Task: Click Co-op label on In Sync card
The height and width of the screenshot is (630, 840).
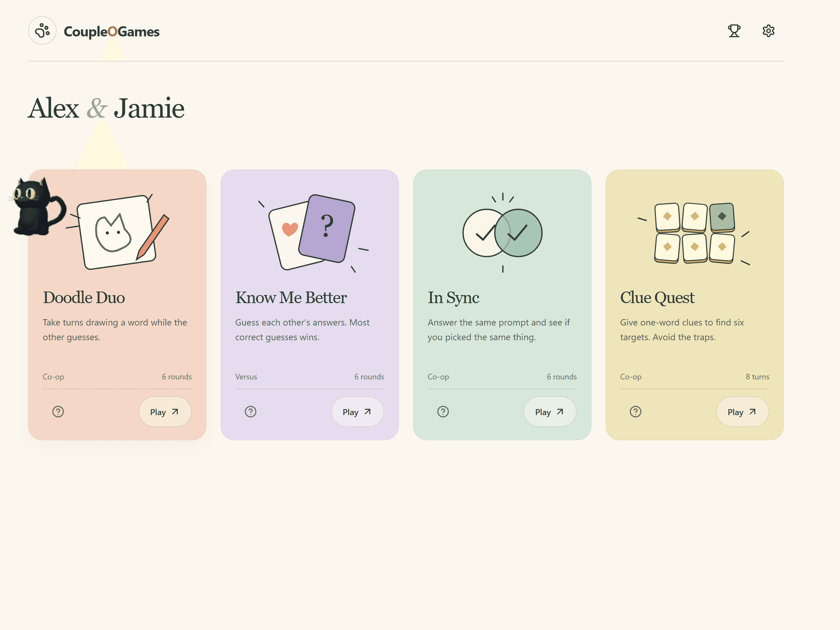Action: point(438,377)
